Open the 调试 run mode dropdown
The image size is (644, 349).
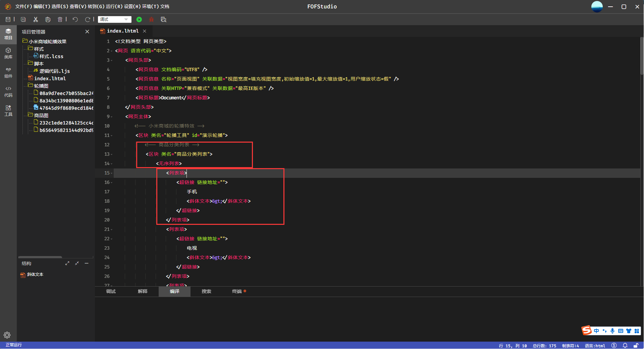point(114,19)
